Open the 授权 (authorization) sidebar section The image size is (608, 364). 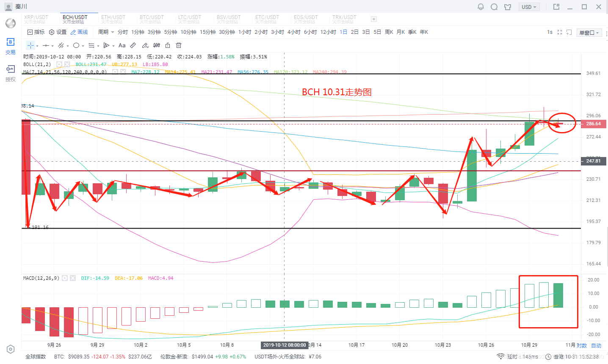pyautogui.click(x=10, y=73)
